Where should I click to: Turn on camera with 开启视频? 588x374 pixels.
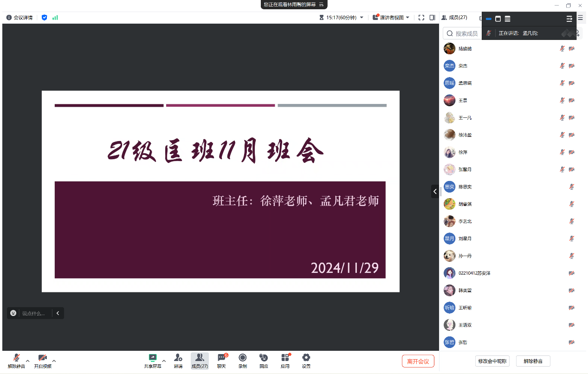(x=42, y=358)
